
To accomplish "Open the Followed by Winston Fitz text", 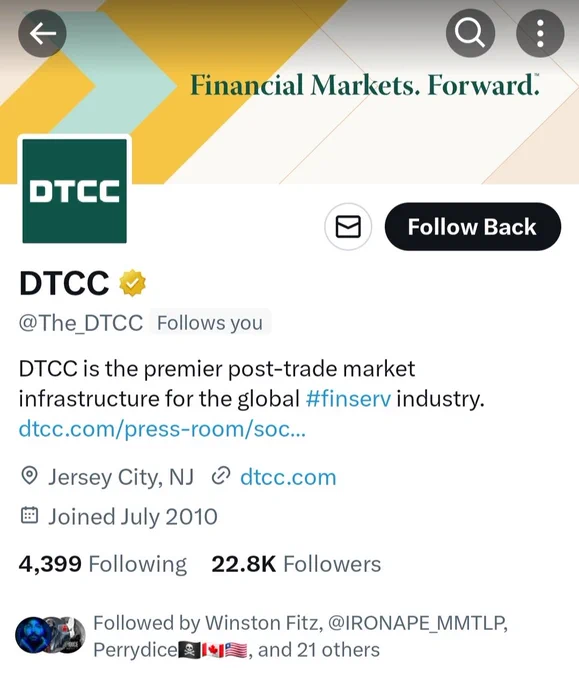I will (x=301, y=636).
